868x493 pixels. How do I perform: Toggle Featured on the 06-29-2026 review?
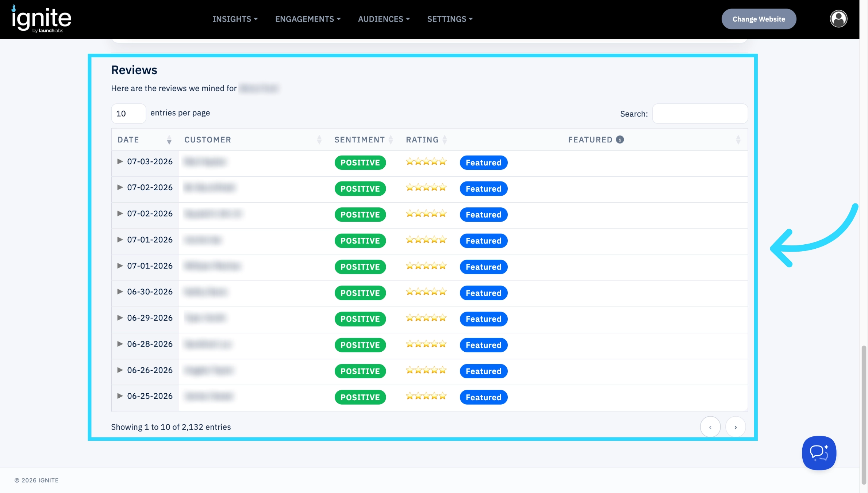tap(483, 319)
